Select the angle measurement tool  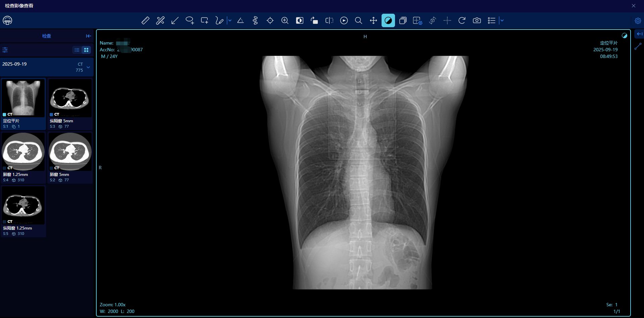(241, 20)
